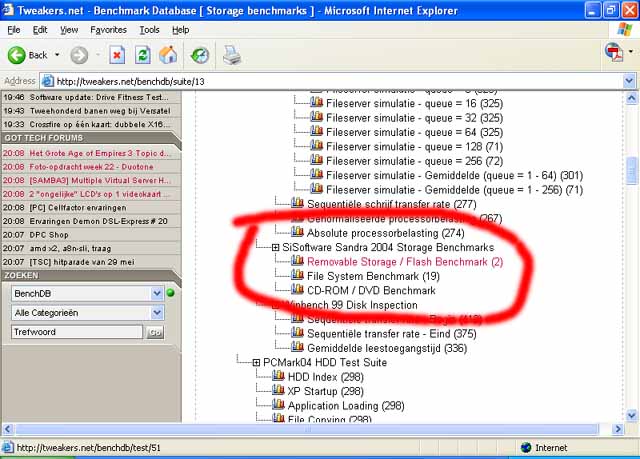Go to the Home page icon
This screenshot has width=640, height=459.
[168, 55]
